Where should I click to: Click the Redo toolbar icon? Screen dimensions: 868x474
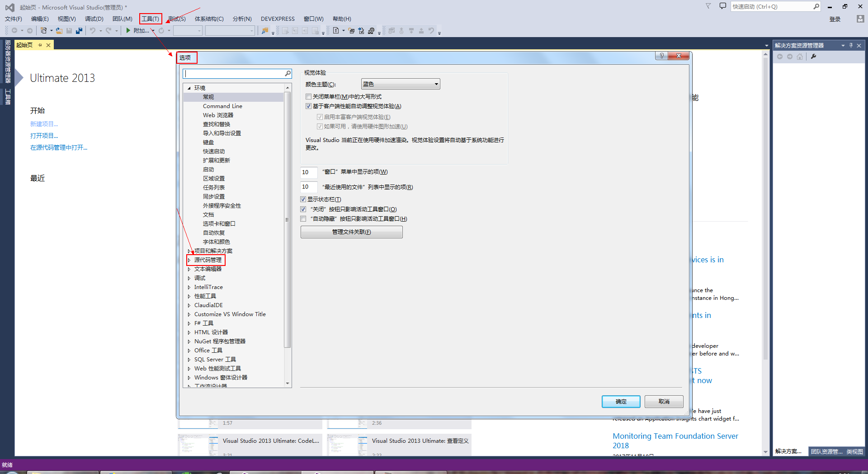point(108,31)
